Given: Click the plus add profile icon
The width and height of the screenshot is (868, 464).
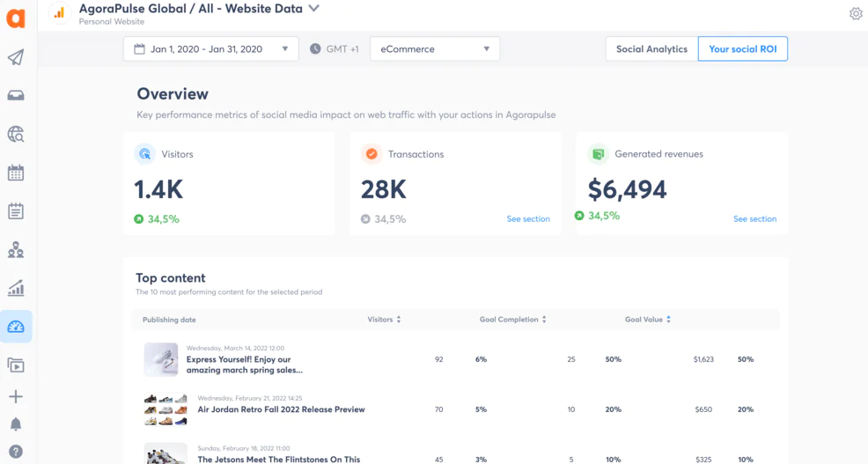Looking at the screenshot, I should point(16,396).
